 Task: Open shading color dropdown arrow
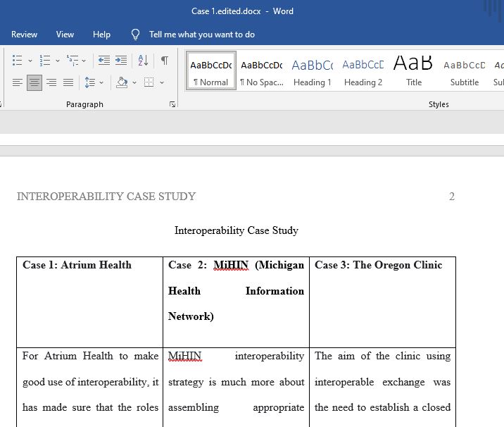pos(134,82)
